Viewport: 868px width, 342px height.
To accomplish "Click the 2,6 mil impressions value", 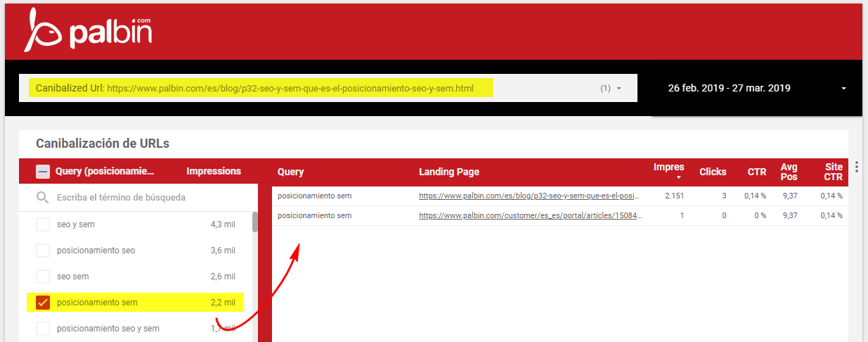I will tap(223, 277).
